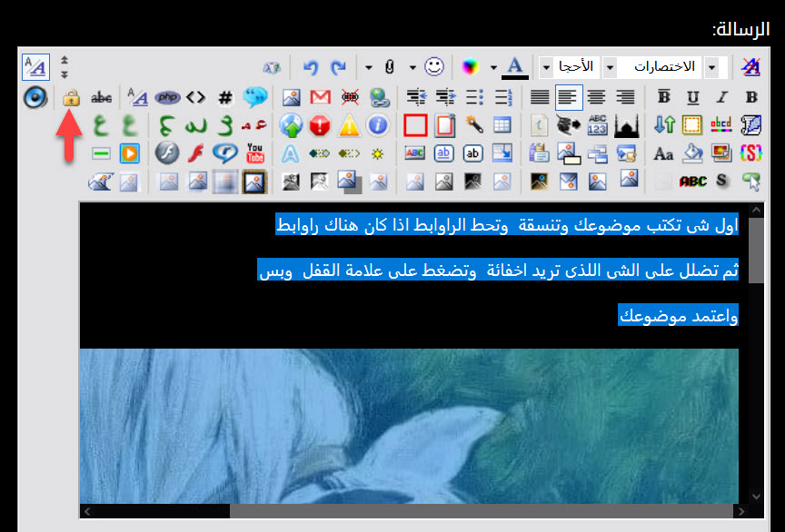785x532 pixels.
Task: Redo the last edit
Action: point(339,66)
